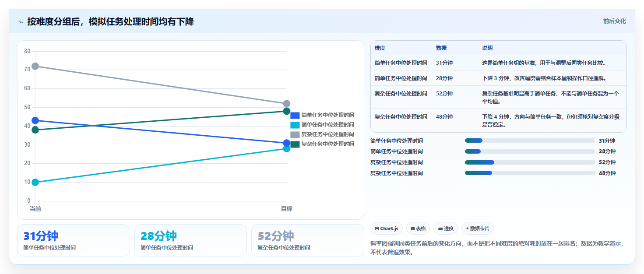644x274 pixels.
Task: Click the progress bar for 31分钟
Action: 530,141
